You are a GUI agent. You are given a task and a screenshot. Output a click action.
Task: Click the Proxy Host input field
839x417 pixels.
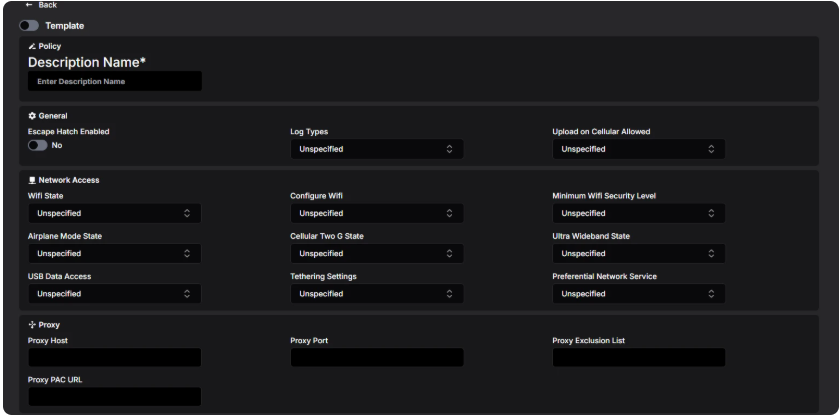tap(115, 358)
